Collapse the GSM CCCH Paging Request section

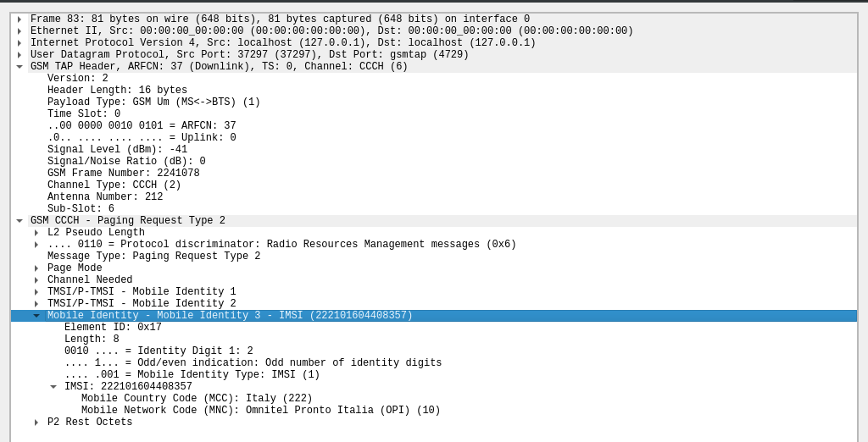tap(19, 221)
